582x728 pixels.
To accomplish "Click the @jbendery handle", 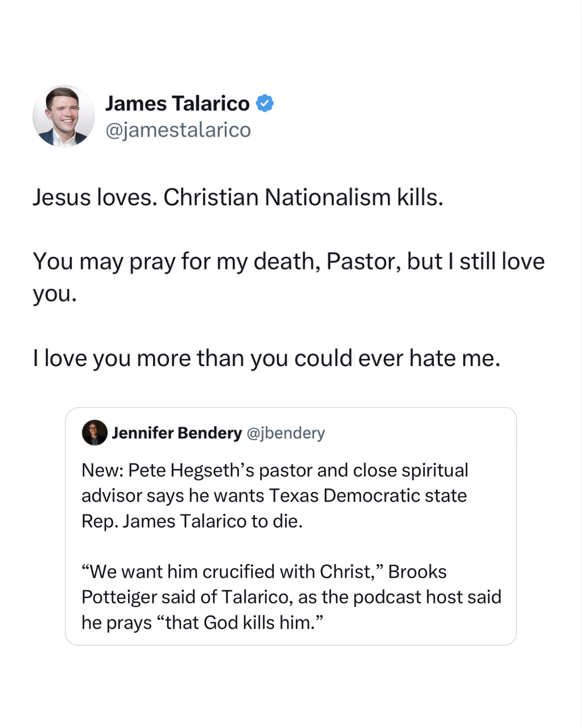I will (285, 433).
